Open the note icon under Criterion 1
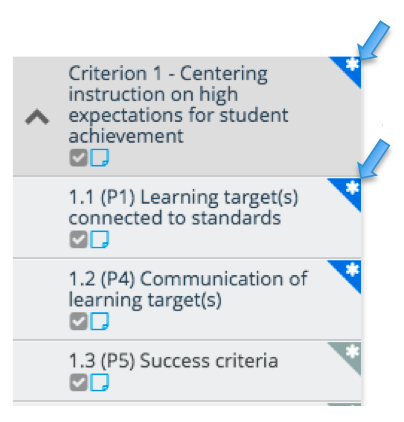 (99, 157)
